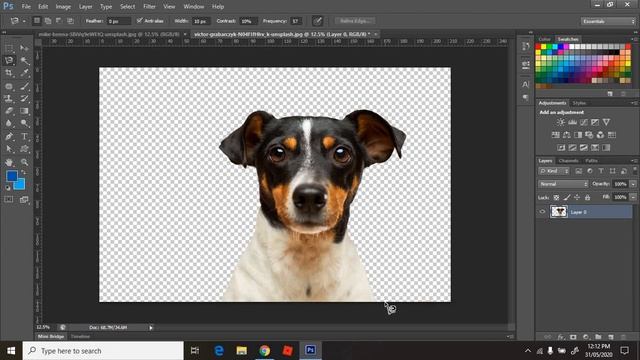
Task: Click the background color swatch
Action: click(20, 185)
